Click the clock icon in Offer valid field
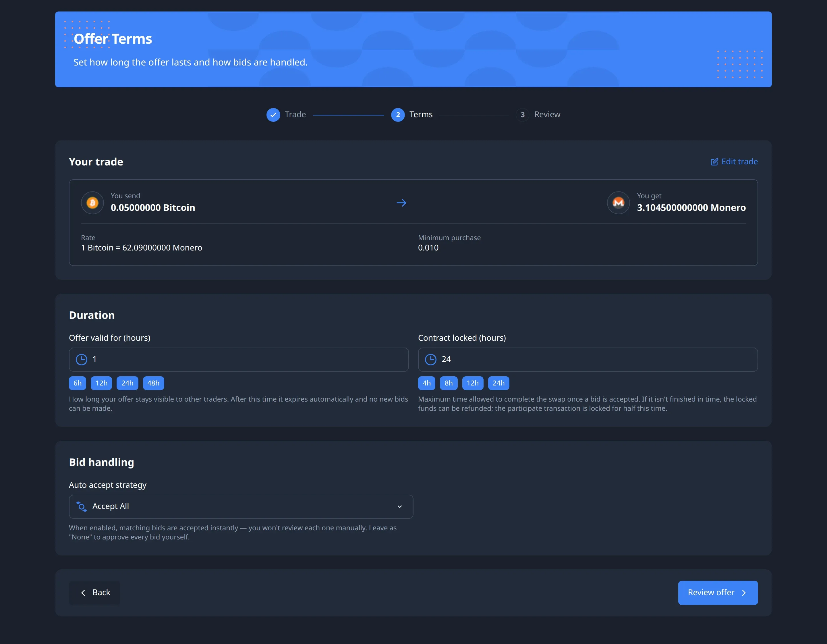 (x=82, y=360)
